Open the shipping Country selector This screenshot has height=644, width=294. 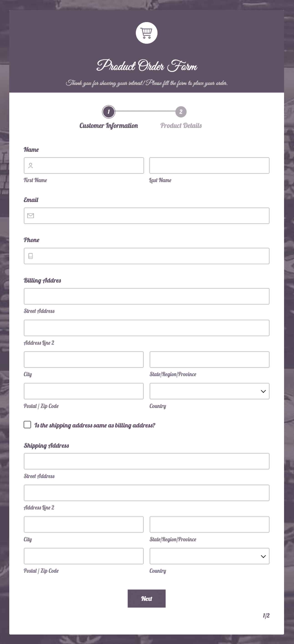pyautogui.click(x=209, y=556)
